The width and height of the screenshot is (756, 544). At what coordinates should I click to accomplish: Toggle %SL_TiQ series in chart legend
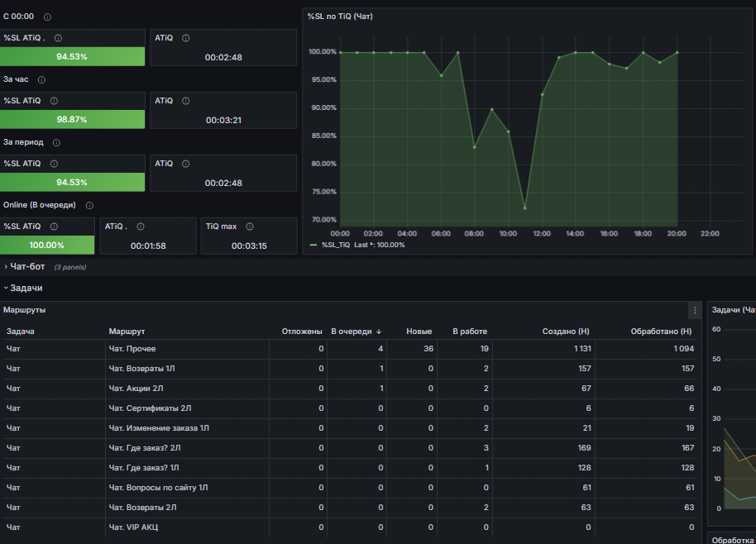(x=336, y=246)
